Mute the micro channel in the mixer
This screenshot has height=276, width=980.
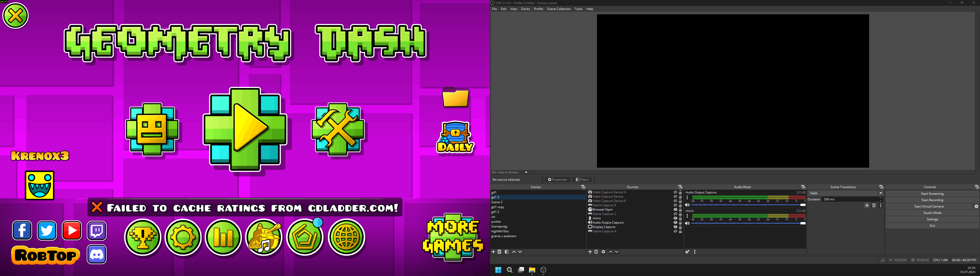pyautogui.click(x=688, y=223)
